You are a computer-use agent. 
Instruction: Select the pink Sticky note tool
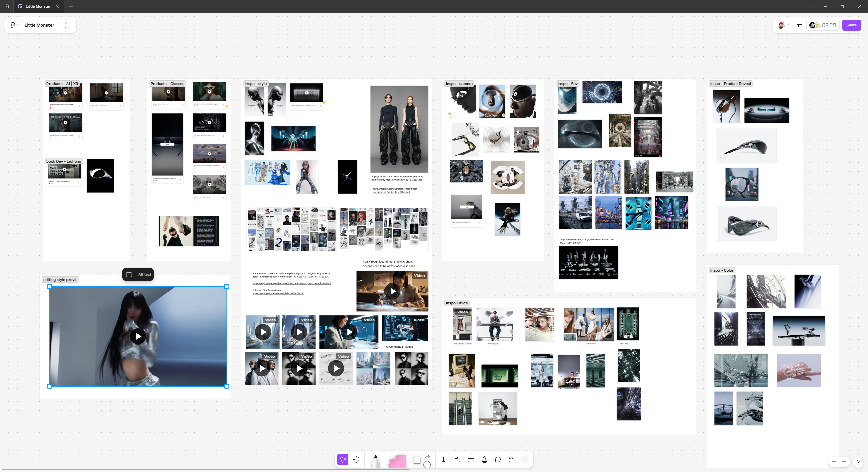click(x=397, y=461)
